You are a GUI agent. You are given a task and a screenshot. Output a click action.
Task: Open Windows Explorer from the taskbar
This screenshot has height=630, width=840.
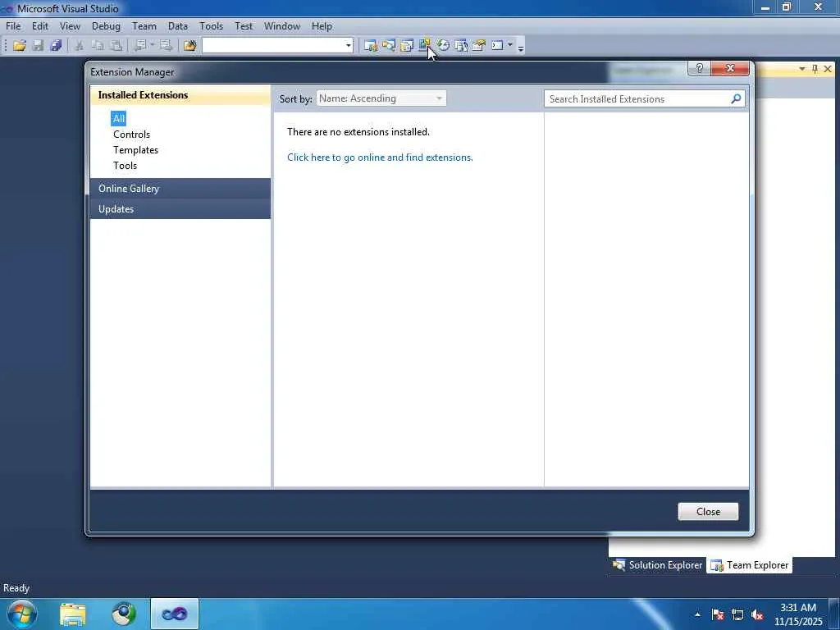73,614
